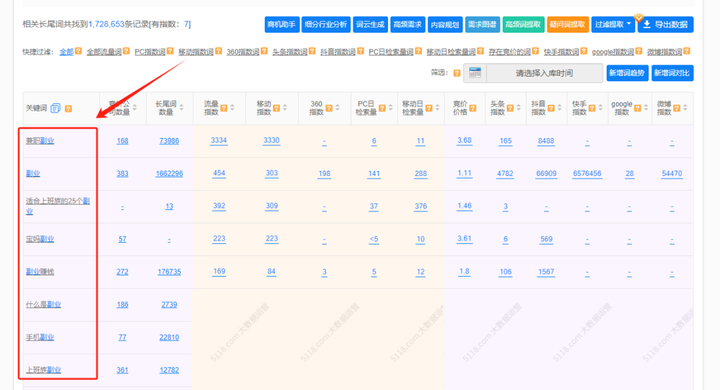
Task: Click the copy icon beside 关键词 header
Action: coord(55,108)
